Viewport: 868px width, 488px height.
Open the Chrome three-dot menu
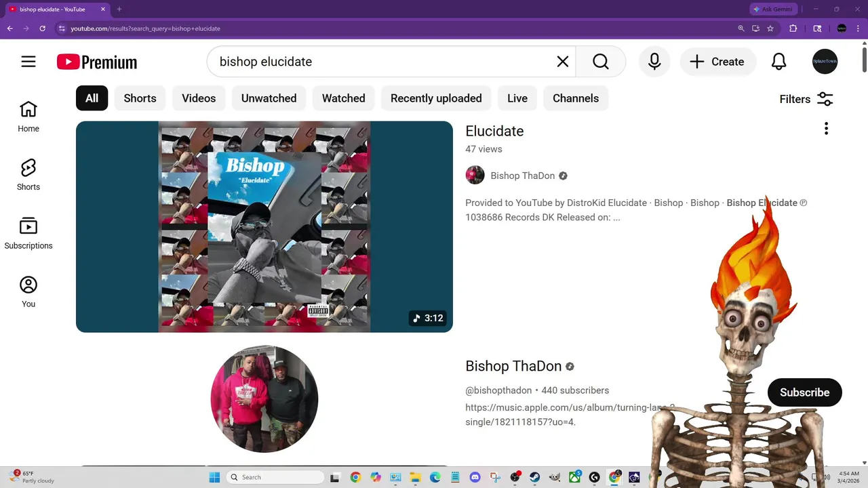[x=859, y=28]
